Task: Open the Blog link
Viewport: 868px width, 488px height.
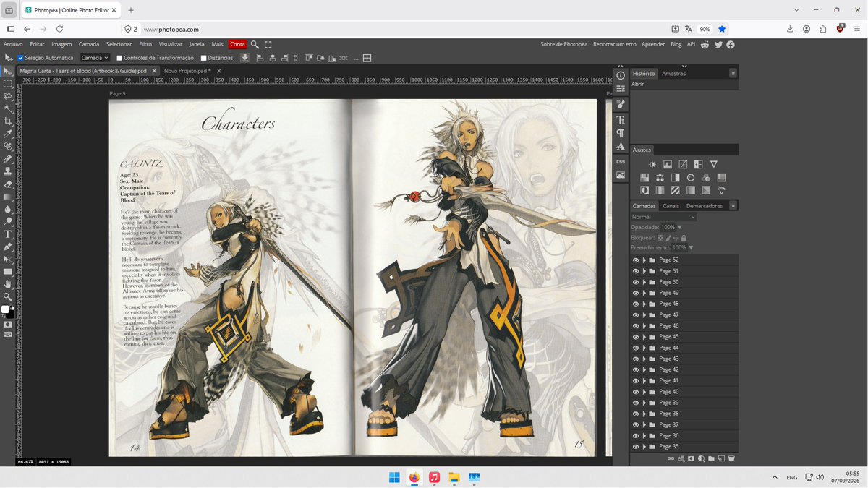Action: pos(676,44)
